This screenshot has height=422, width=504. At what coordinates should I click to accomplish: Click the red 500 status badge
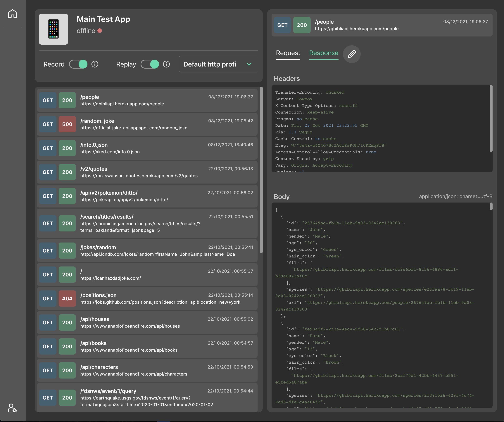click(x=67, y=124)
